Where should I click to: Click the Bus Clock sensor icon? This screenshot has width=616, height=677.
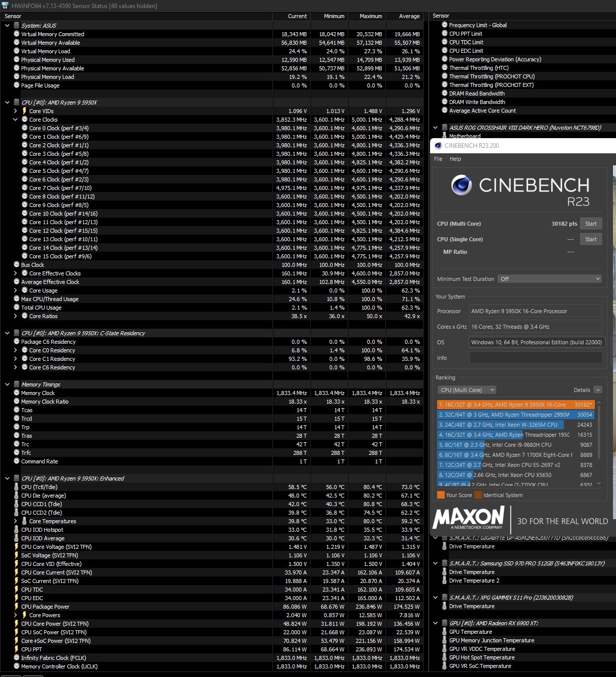[17, 265]
